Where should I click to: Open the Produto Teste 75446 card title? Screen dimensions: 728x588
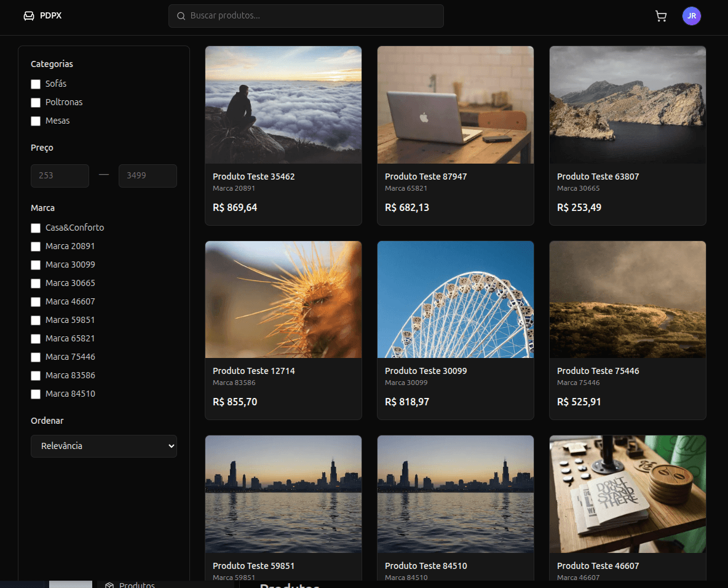[x=598, y=371]
